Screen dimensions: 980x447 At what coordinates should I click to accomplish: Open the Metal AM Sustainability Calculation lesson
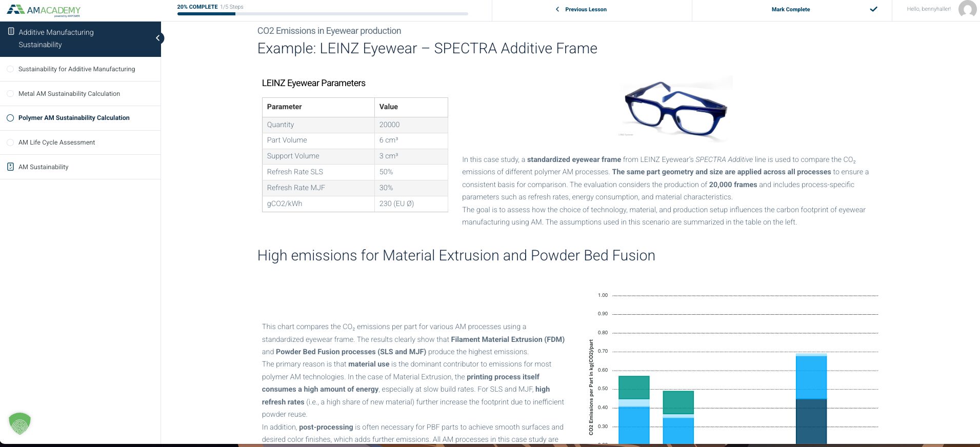click(x=69, y=94)
